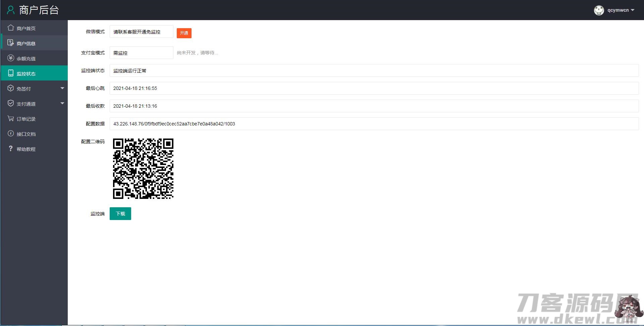Screen dimensions: 644x326
Task: Click the edit icon beside 商户信息
Action: (x=11, y=43)
